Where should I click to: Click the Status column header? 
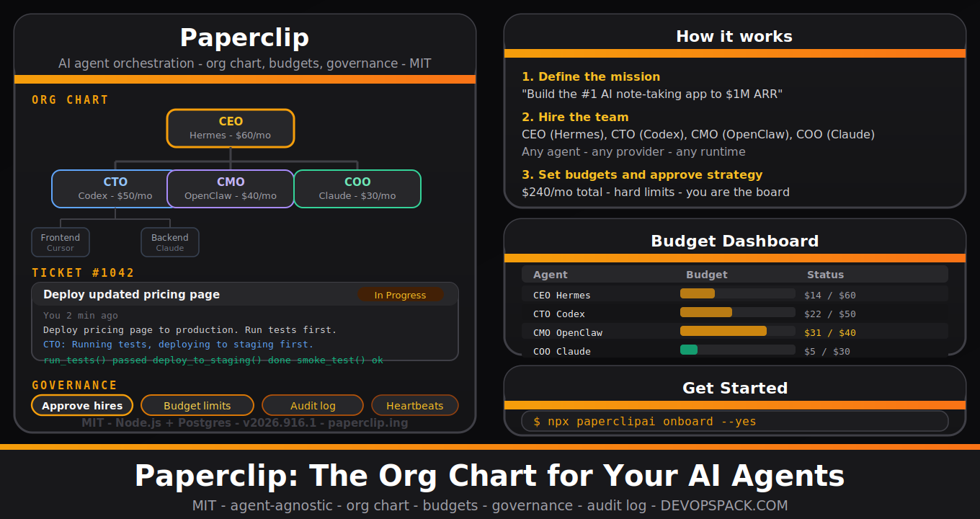pyautogui.click(x=825, y=275)
